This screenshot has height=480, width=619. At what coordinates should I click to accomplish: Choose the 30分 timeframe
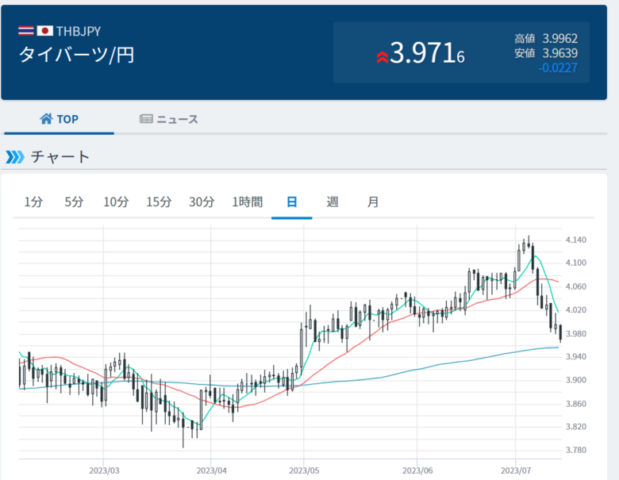(x=201, y=202)
